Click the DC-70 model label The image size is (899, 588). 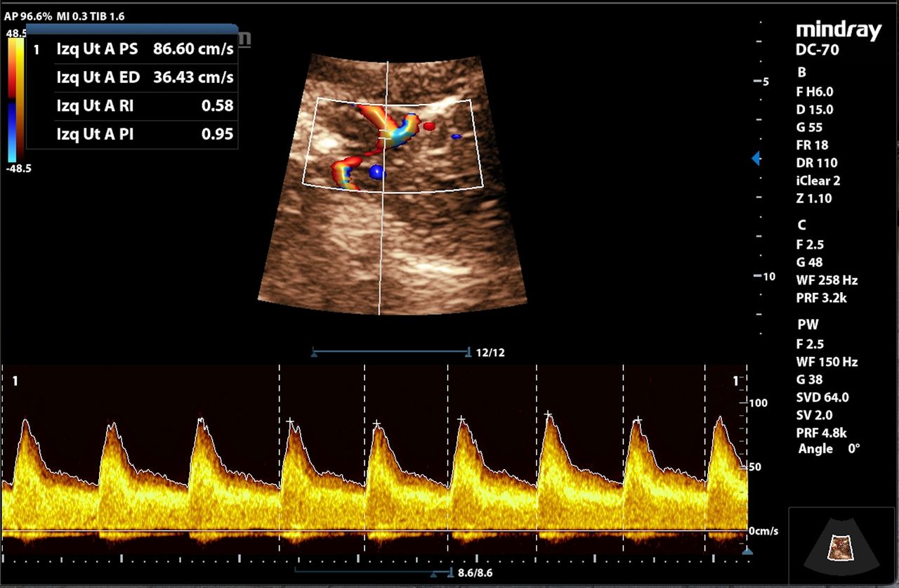[817, 51]
